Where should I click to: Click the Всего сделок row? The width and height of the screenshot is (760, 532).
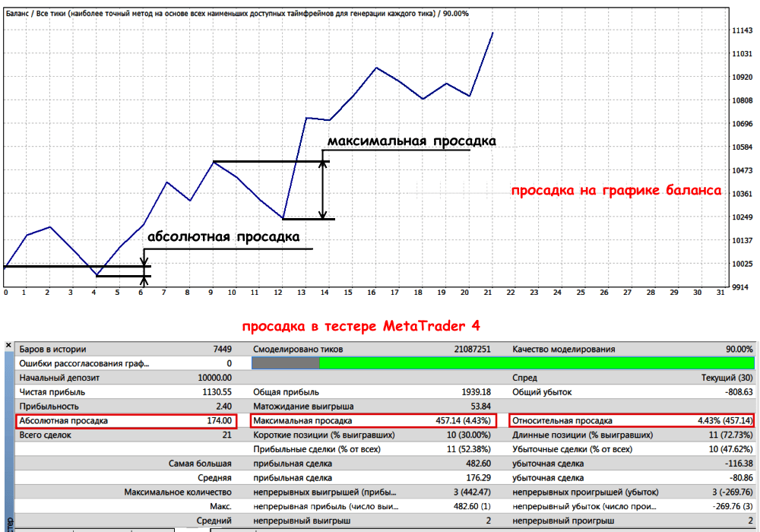click(126, 435)
